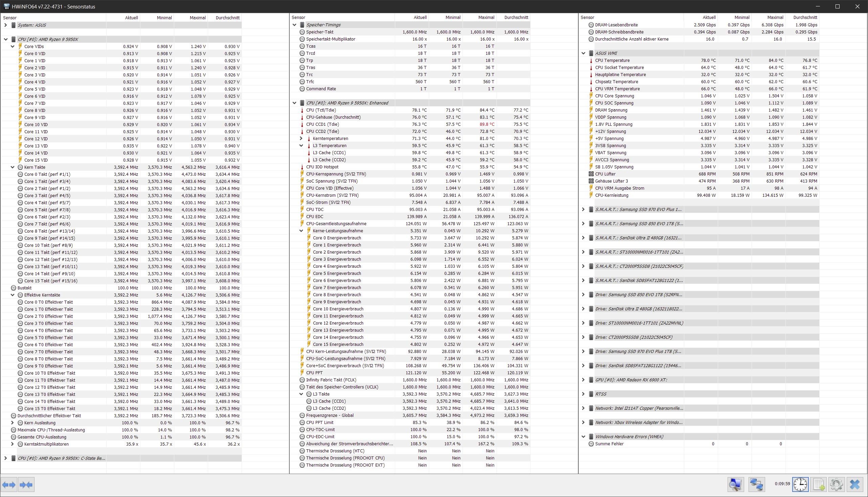Click the shrink-columns arrows button at bottom left

click(x=26, y=485)
